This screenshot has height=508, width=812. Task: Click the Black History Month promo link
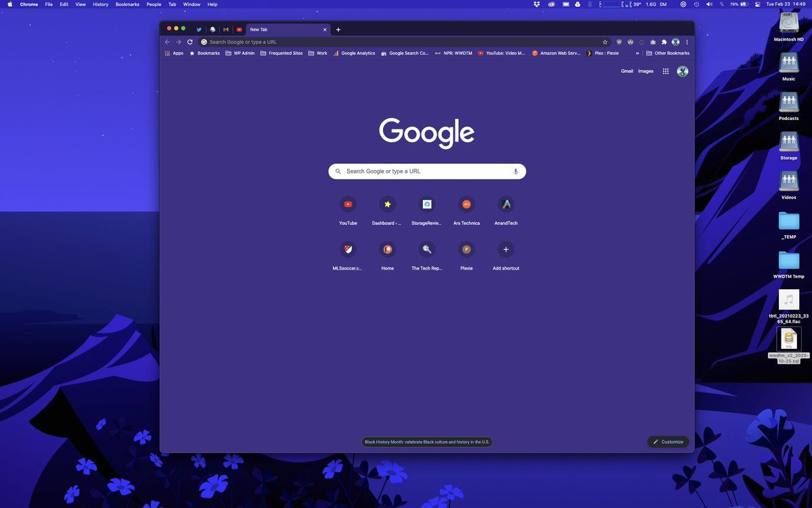[x=427, y=442]
